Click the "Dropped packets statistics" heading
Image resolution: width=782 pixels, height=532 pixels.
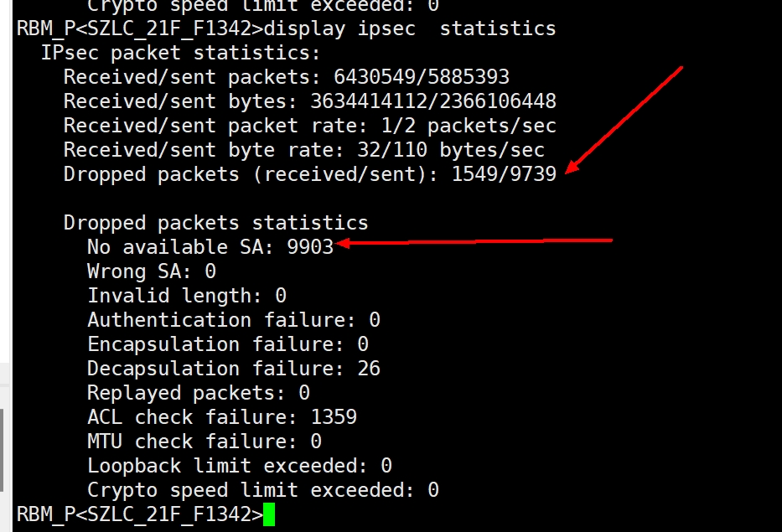point(215,223)
